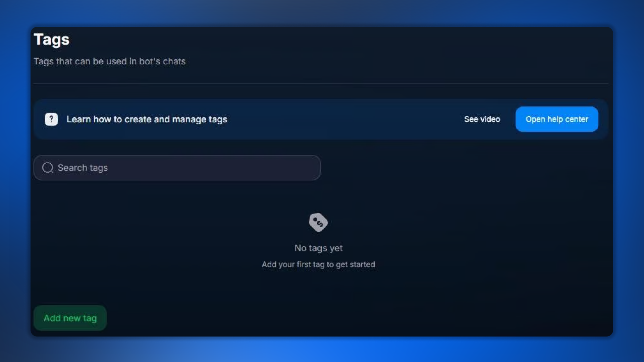Viewport: 644px width, 362px height.
Task: Click the Tags page heading
Action: (x=52, y=40)
